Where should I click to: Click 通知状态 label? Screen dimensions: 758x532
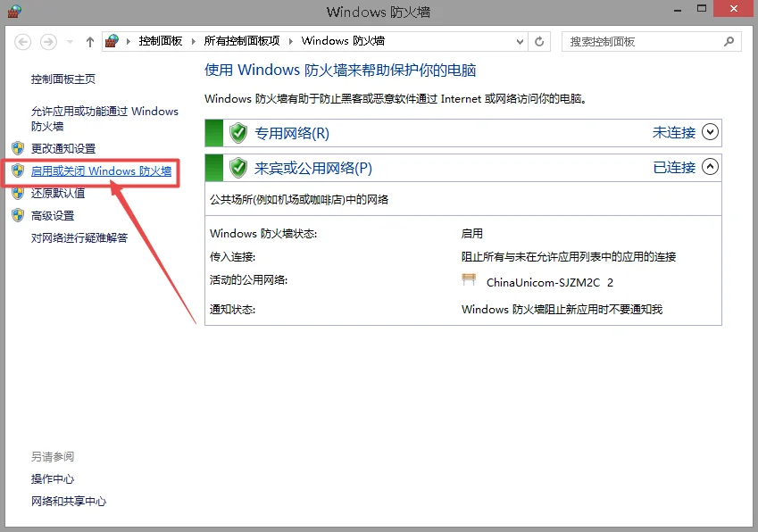[232, 310]
